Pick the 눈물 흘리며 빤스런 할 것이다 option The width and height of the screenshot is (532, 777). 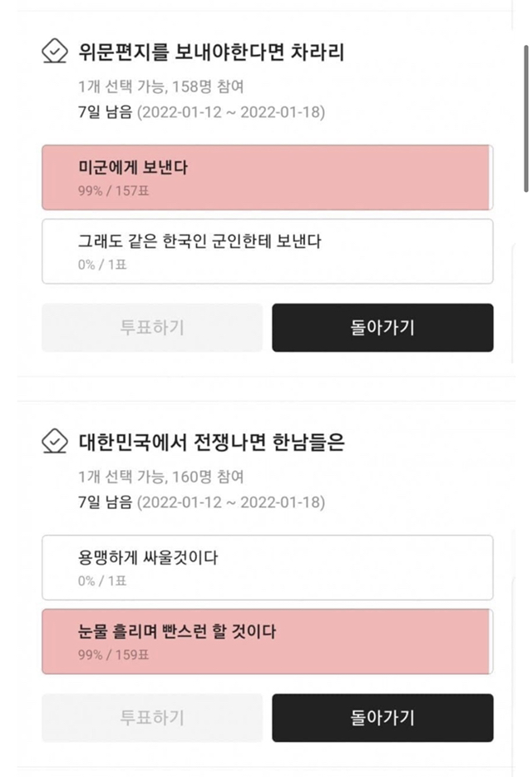point(266,641)
